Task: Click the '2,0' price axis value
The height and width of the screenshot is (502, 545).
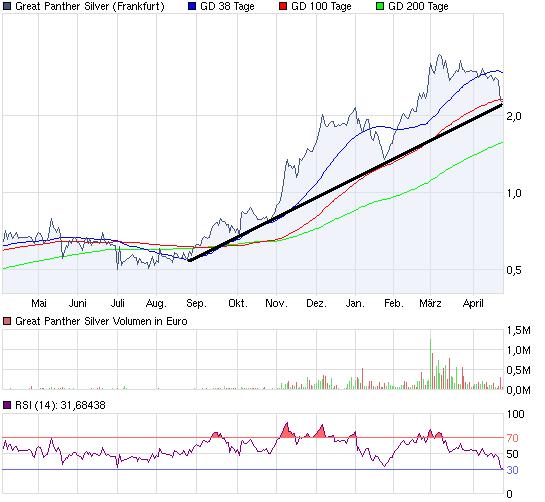Action: pos(514,116)
